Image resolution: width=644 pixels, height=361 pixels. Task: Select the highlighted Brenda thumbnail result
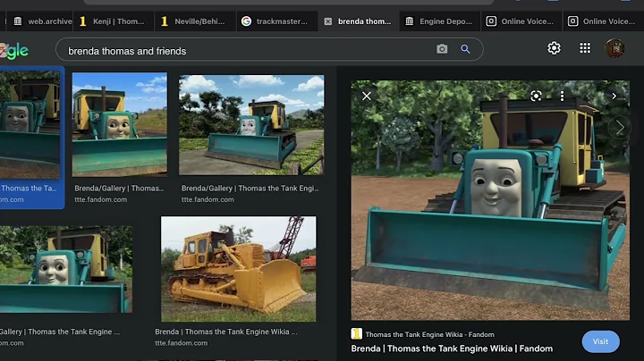tap(30, 125)
